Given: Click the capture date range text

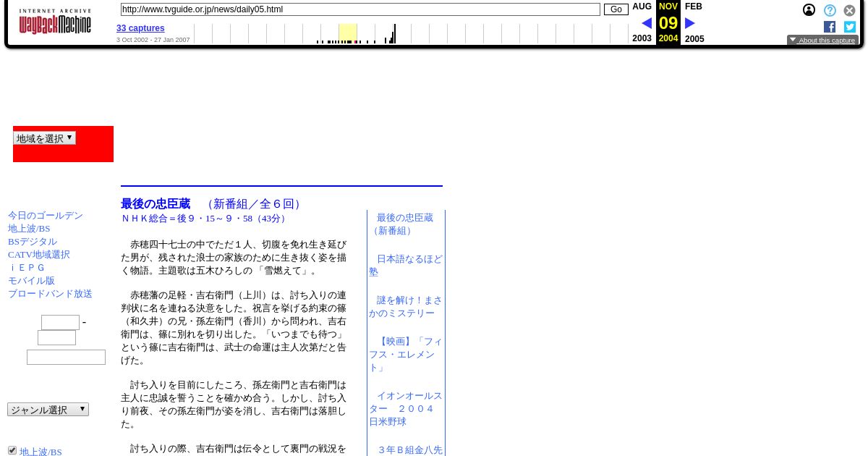Looking at the screenshot, I should pyautogui.click(x=153, y=40).
